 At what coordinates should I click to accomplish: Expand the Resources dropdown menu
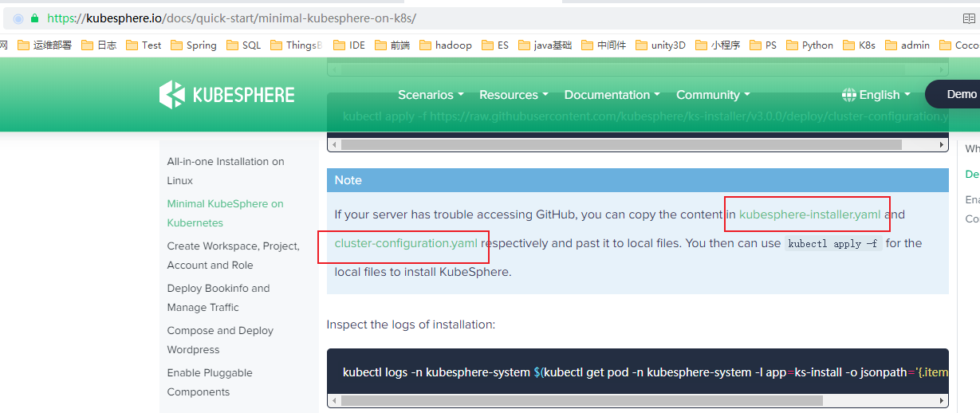(x=514, y=95)
